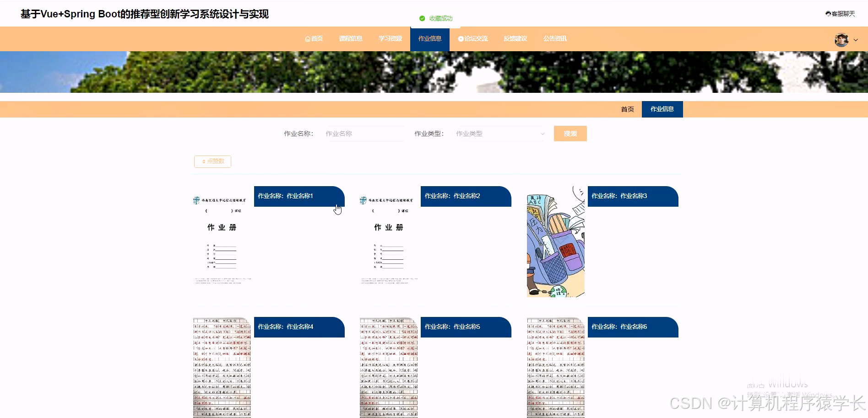The width and height of the screenshot is (868, 418).
Task: Click green checkmark in 收藏成功 notification
Action: 422,19
